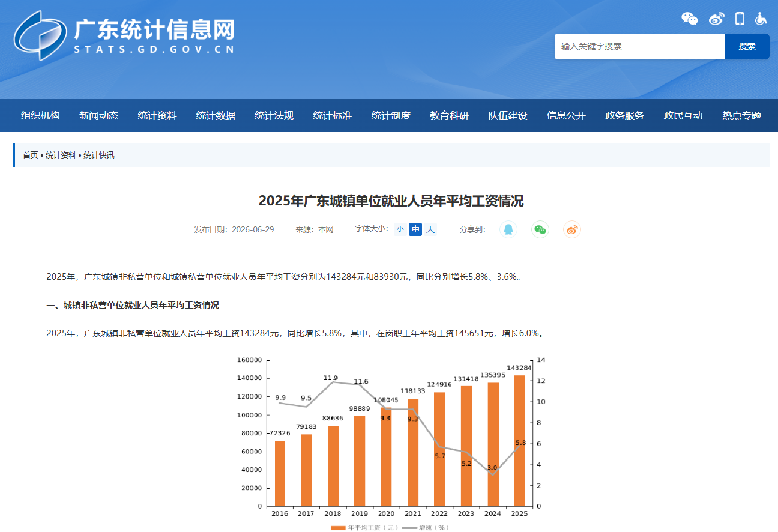This screenshot has width=778, height=532.
Task: Open the 统计数据 menu
Action: 216,116
